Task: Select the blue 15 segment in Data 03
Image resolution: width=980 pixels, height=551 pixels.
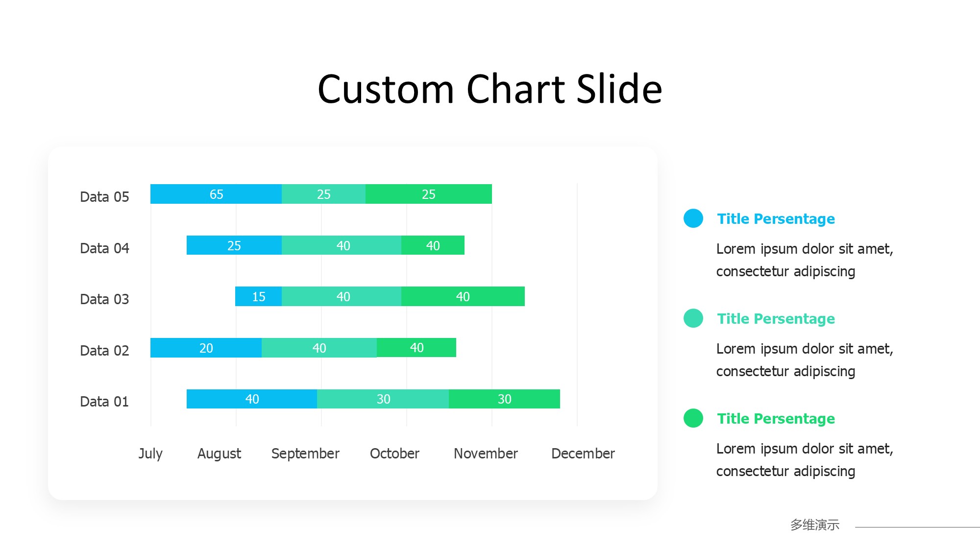Action: click(x=258, y=296)
